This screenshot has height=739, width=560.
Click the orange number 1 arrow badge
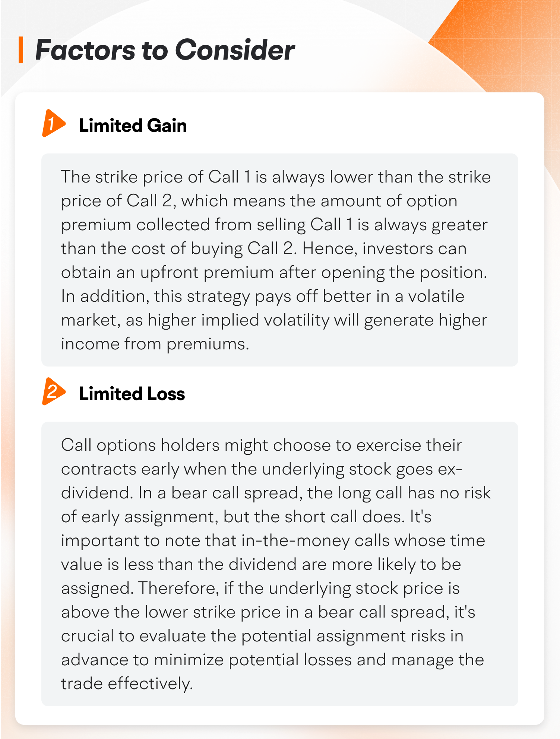click(x=54, y=123)
